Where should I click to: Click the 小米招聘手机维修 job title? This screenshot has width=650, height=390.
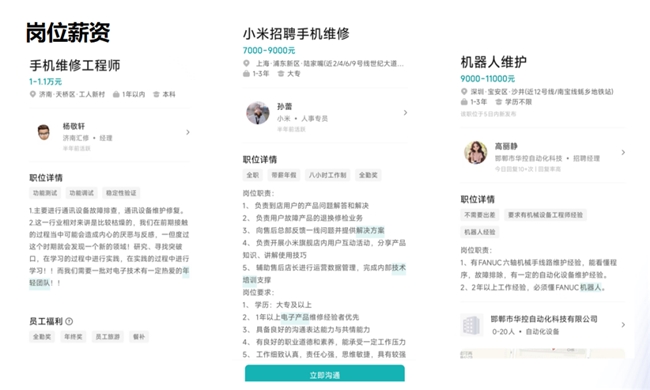coord(296,34)
